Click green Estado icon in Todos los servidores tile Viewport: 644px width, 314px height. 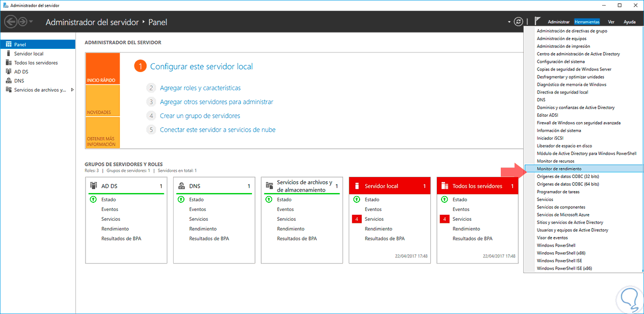[x=445, y=199]
